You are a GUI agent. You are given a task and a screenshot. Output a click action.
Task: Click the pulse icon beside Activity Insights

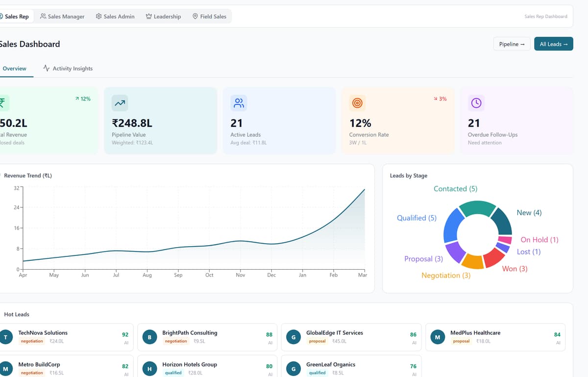(47, 68)
